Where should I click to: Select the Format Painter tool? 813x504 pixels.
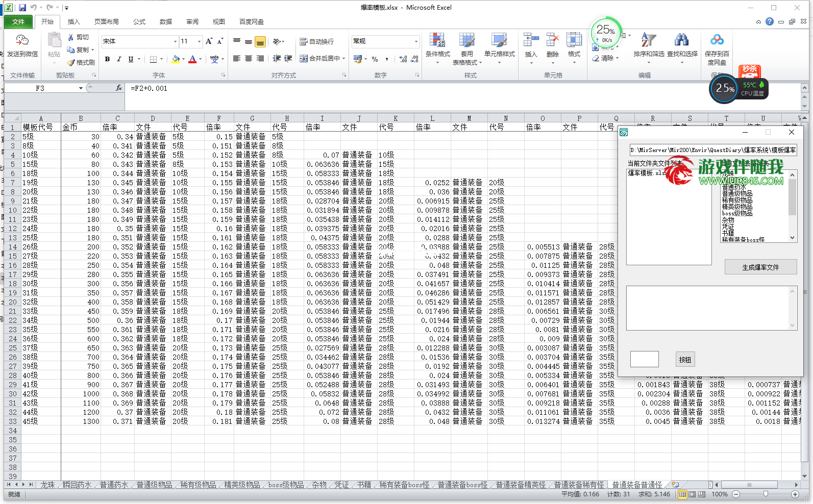point(81,62)
